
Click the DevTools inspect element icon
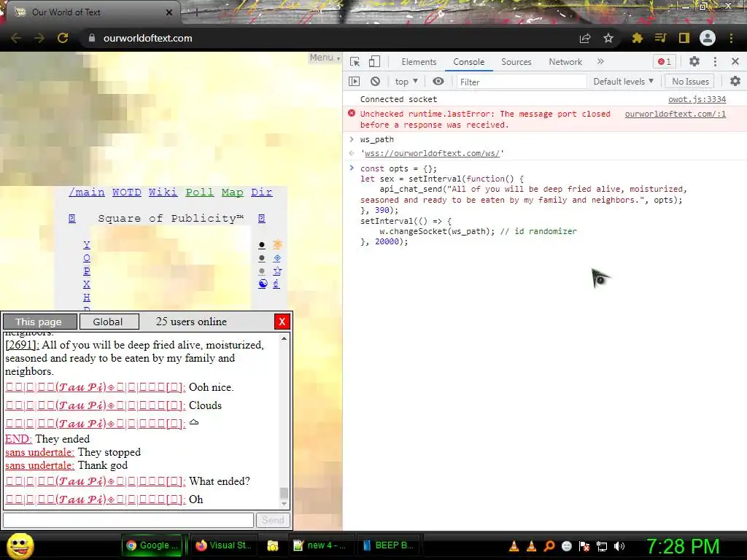click(x=355, y=61)
